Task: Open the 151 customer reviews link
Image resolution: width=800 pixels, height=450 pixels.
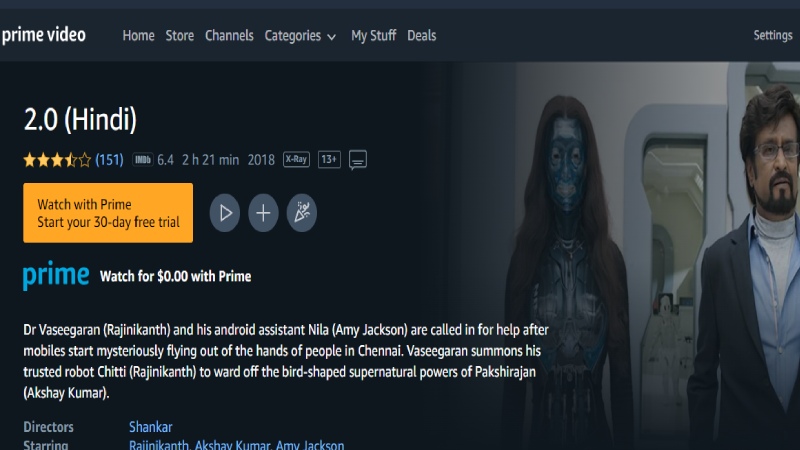Action: pyautogui.click(x=109, y=160)
